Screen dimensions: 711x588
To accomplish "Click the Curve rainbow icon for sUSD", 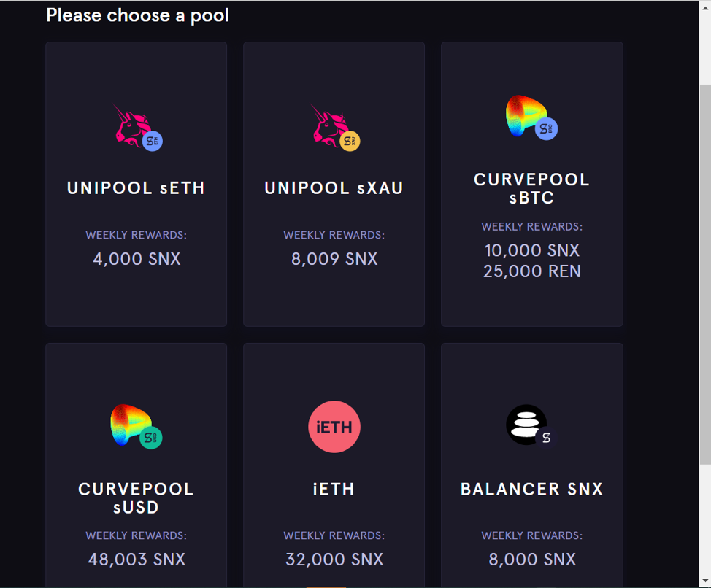I will 131,425.
